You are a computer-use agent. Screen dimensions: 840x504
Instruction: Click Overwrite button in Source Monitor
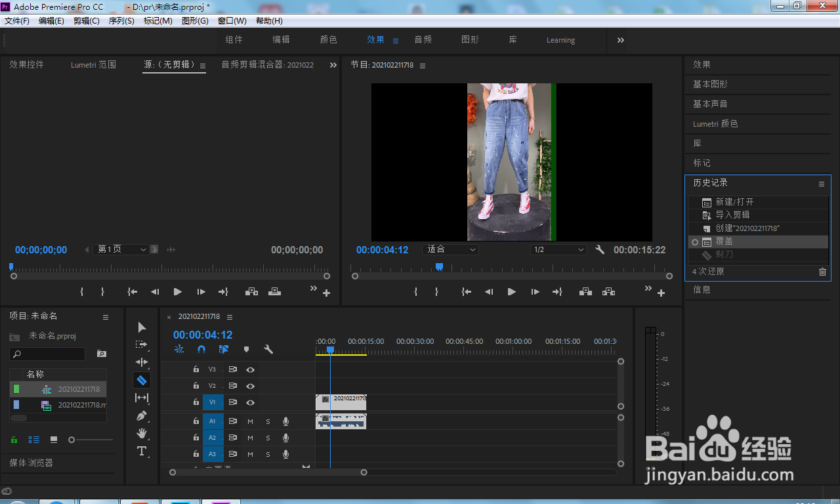point(274,292)
